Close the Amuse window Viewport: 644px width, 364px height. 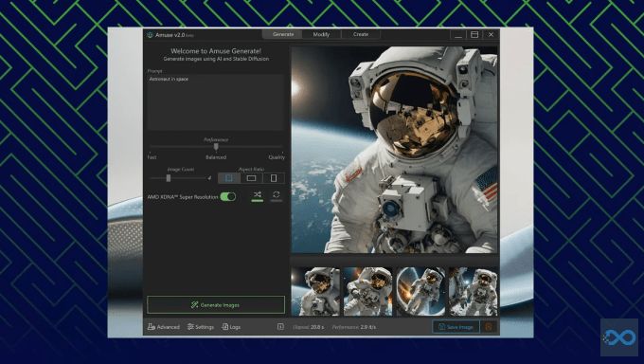(x=491, y=34)
